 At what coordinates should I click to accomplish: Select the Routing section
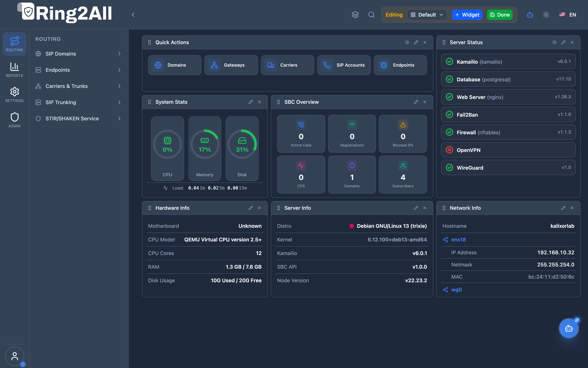pos(15,44)
